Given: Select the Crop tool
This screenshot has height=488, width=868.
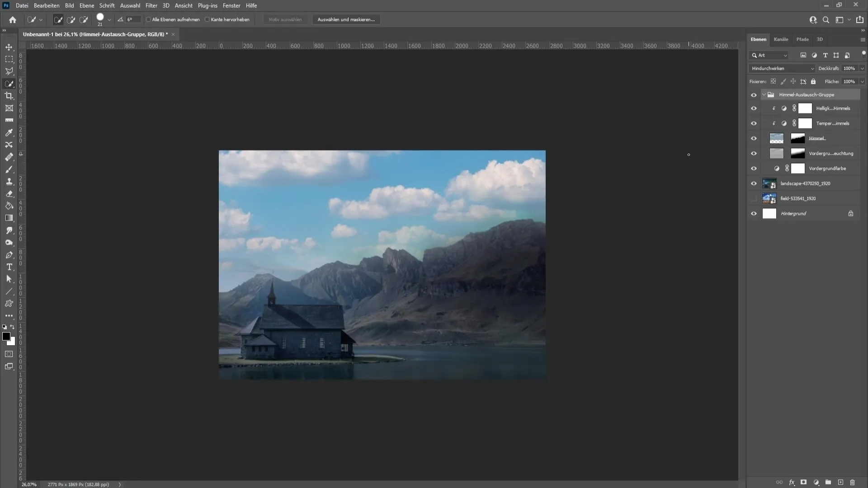Looking at the screenshot, I should pos(9,96).
